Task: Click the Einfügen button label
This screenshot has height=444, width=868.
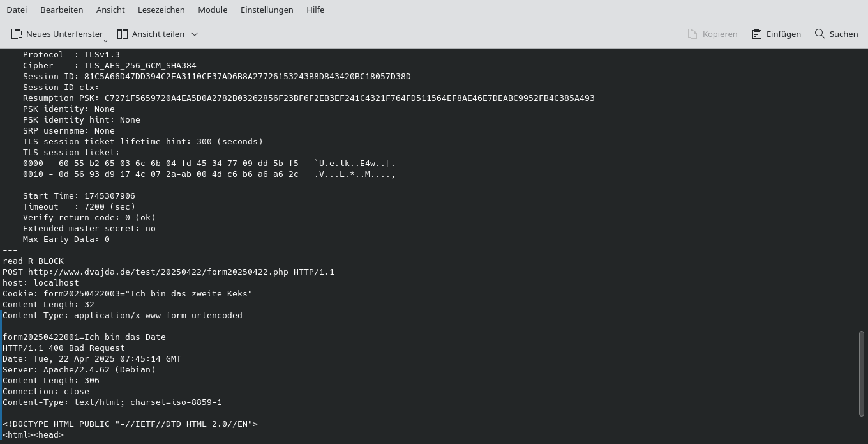Action: [783, 34]
